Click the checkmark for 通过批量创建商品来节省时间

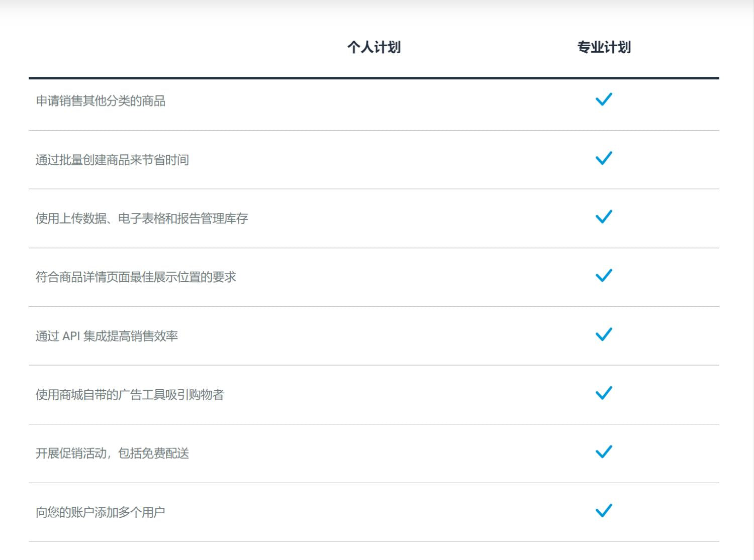point(604,158)
